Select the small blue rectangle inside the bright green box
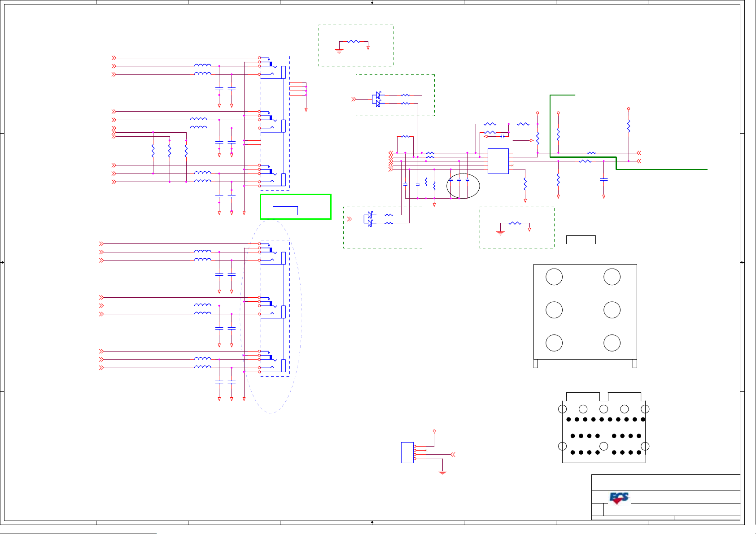Screen dimensions: 756x534 [x=285, y=211]
